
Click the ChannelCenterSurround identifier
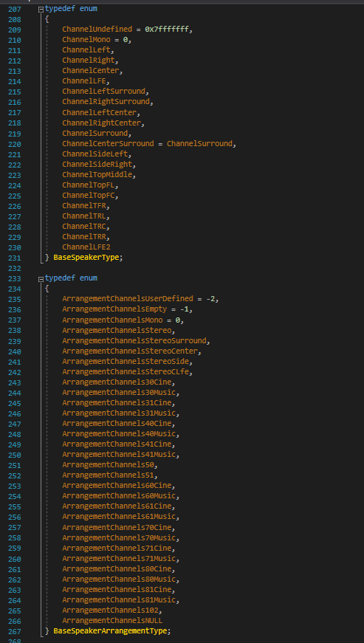tap(109, 143)
